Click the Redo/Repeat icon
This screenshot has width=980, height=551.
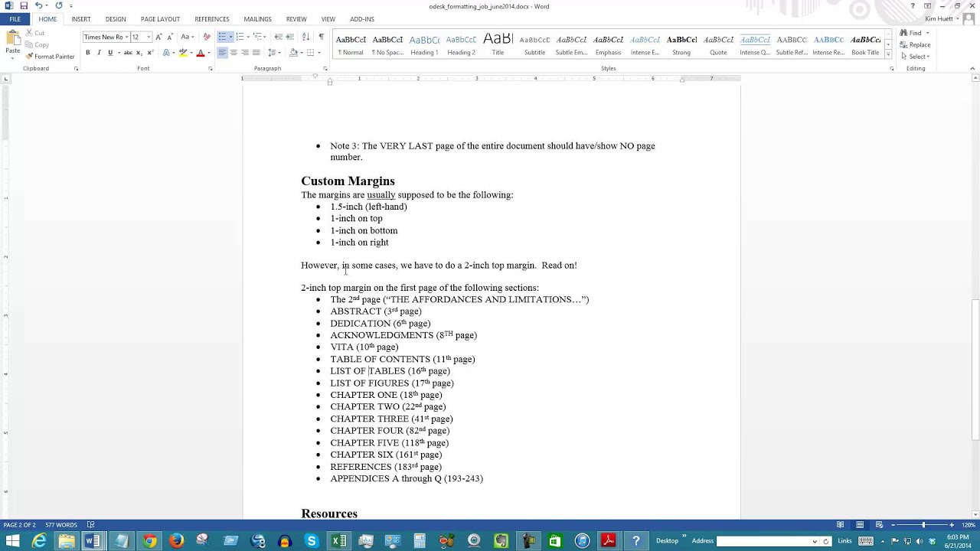tap(59, 5)
